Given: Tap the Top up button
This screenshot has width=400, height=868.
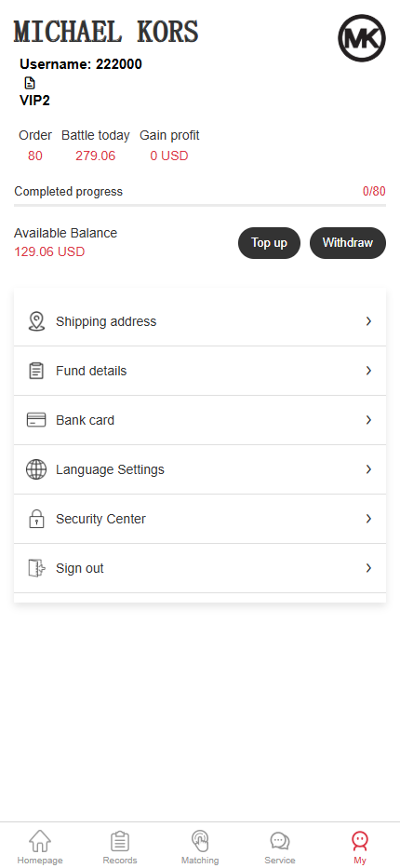Looking at the screenshot, I should [270, 242].
